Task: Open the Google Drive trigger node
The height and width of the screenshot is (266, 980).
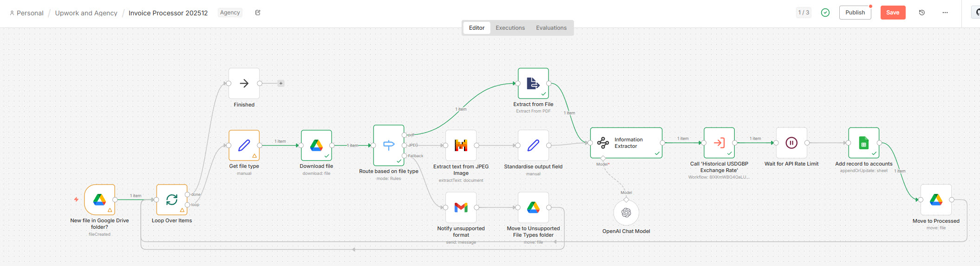Action: pyautogui.click(x=99, y=199)
